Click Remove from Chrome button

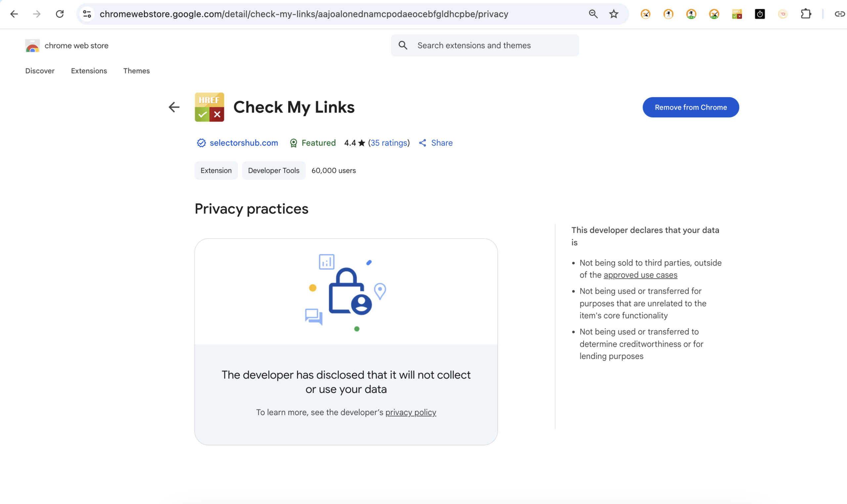690,107
